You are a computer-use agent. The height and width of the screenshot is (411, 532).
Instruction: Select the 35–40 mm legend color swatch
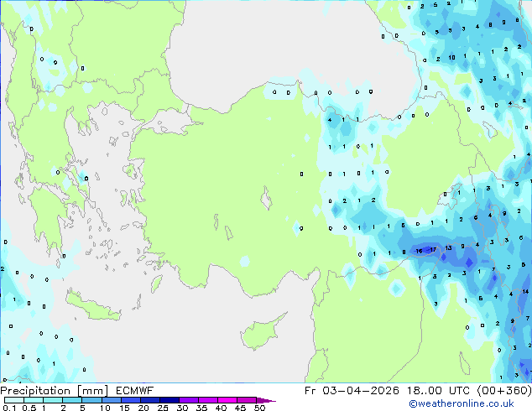pos(208,400)
